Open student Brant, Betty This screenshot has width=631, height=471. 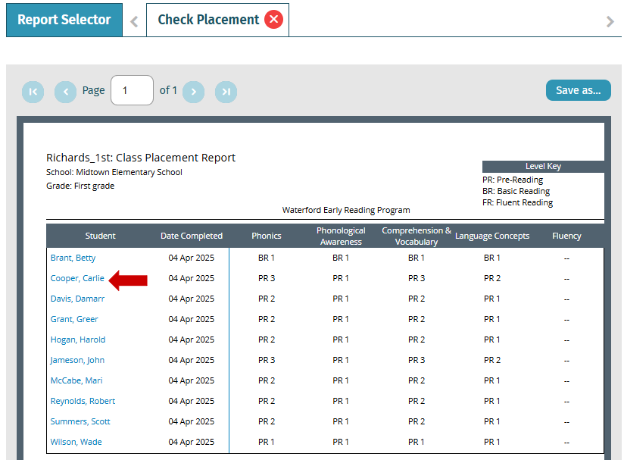(73, 258)
